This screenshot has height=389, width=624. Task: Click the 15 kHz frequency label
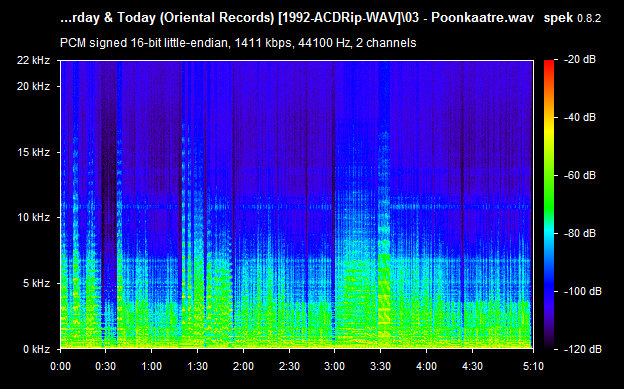tap(33, 152)
